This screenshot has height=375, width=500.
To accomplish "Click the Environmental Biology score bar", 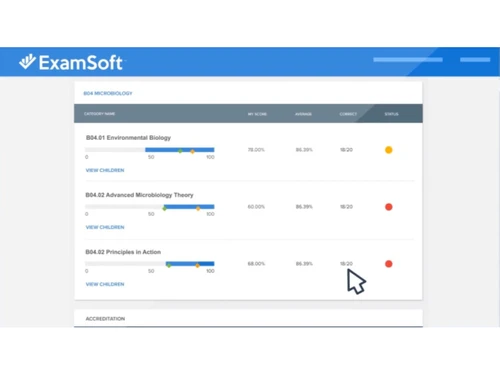I will 150,150.
